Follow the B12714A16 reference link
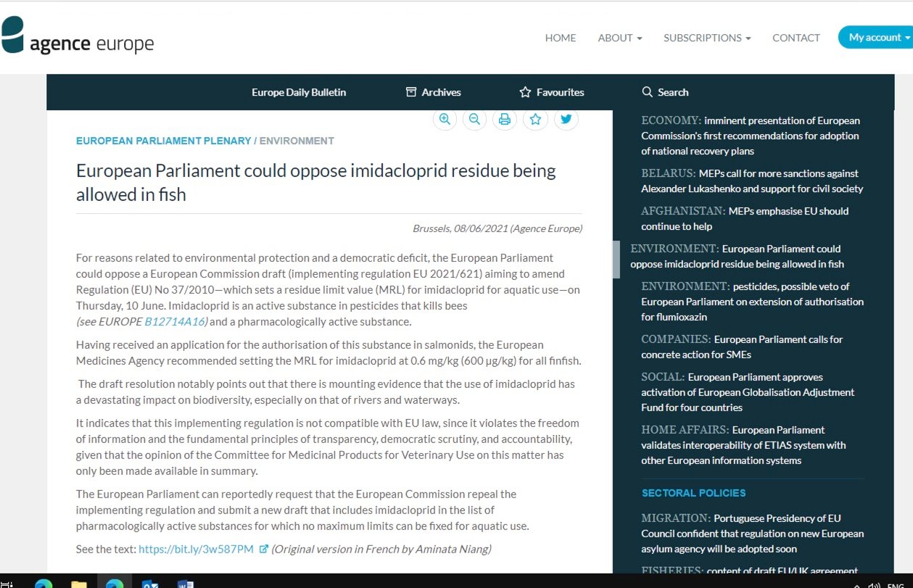 pyautogui.click(x=175, y=322)
